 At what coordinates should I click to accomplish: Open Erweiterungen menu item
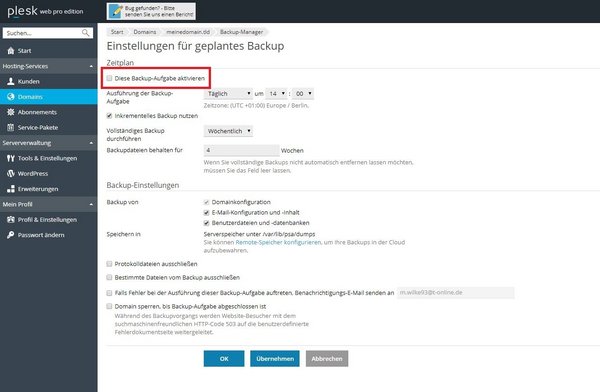(49, 189)
